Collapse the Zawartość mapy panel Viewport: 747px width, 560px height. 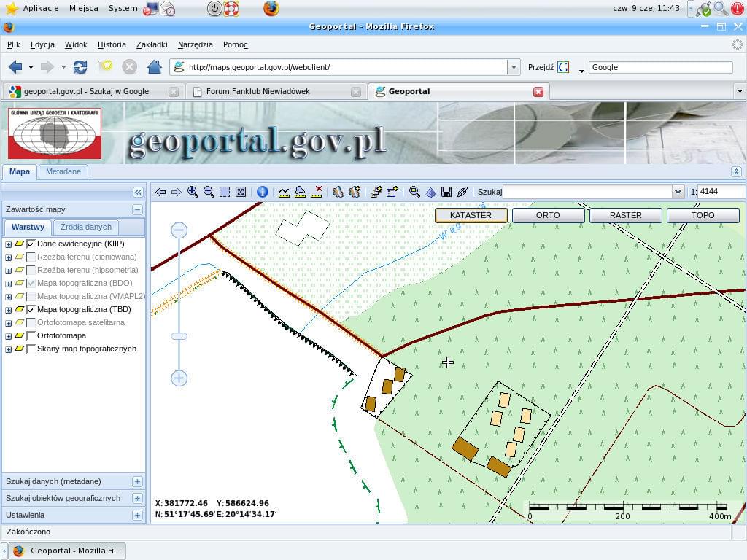click(x=137, y=209)
